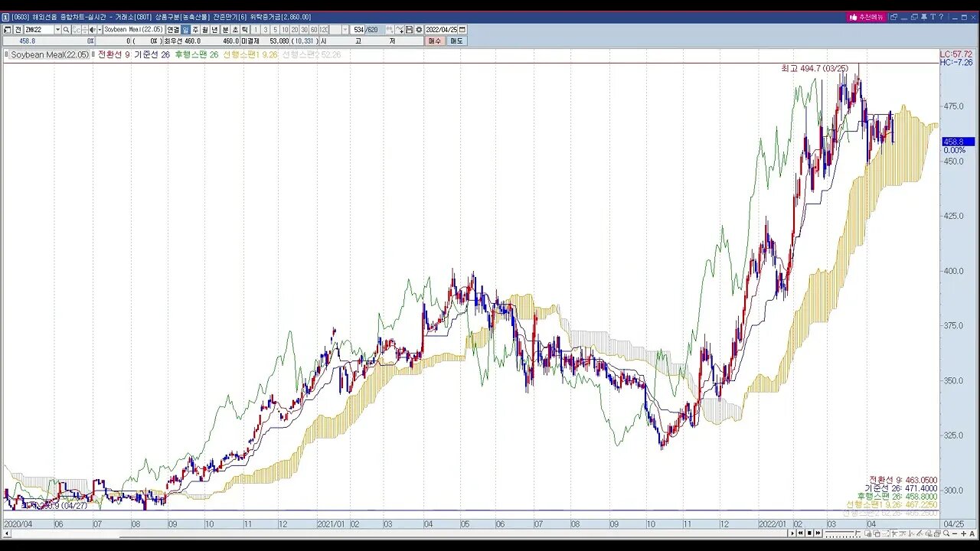Click the 기준선 26 indicator label
This screenshot has width=980, height=551.
tap(152, 54)
